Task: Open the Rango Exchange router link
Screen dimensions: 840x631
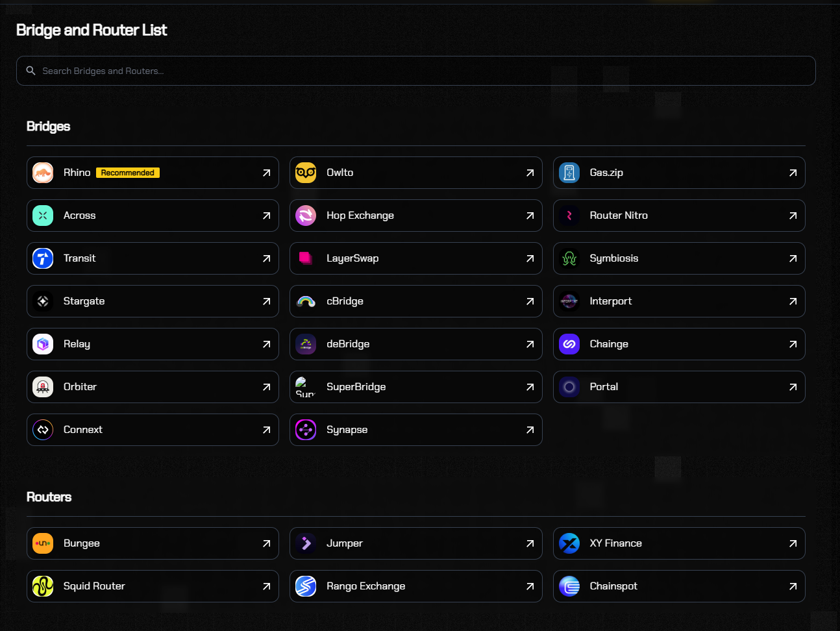Action: coord(415,586)
